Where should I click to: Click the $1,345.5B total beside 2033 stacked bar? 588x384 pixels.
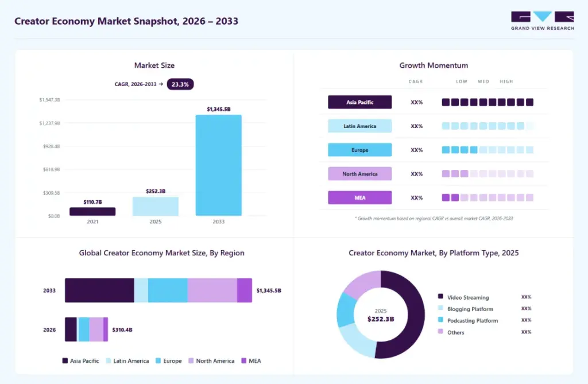coord(269,290)
